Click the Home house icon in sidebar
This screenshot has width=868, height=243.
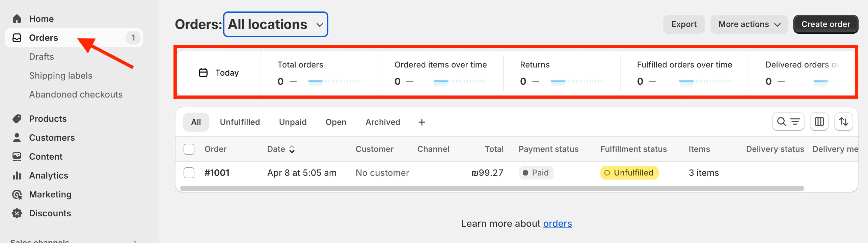[17, 19]
